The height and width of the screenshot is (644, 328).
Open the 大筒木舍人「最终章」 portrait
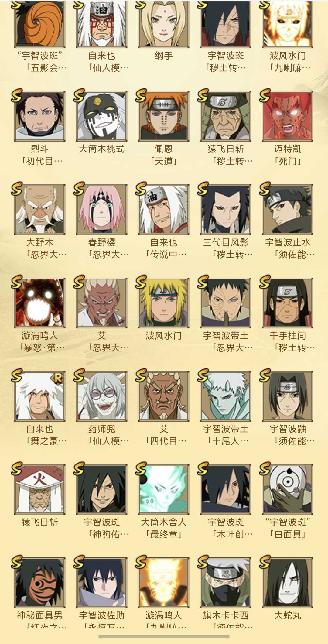[x=164, y=489]
